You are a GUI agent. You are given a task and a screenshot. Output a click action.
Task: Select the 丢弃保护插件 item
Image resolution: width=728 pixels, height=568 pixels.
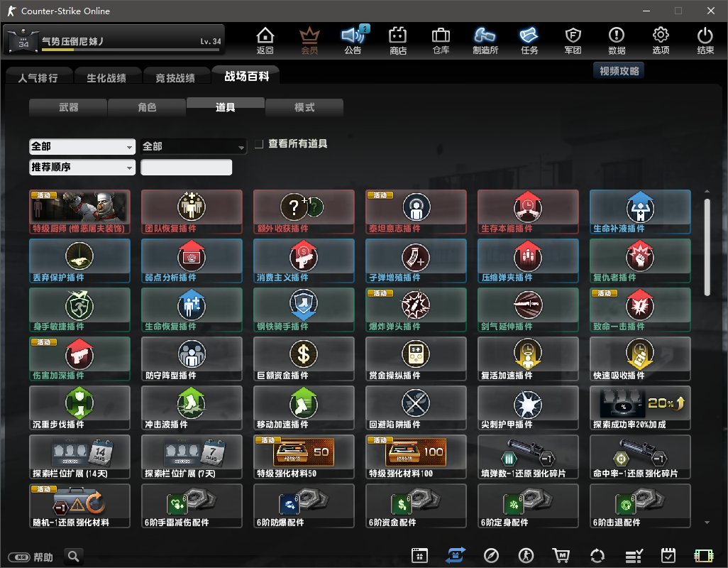point(80,261)
